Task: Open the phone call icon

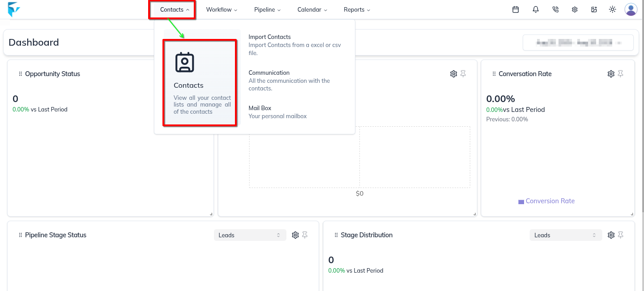Action: (555, 9)
